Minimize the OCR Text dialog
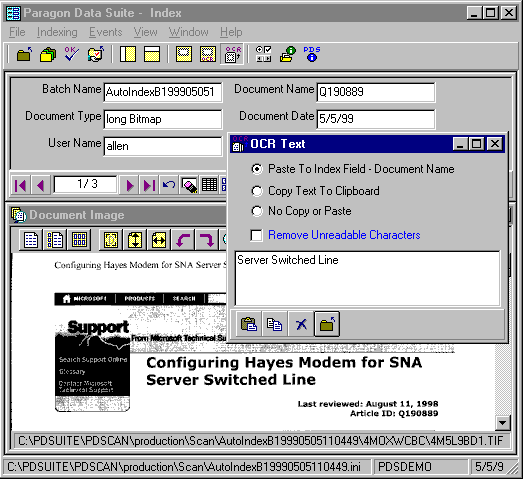This screenshot has width=523, height=479. (460, 144)
